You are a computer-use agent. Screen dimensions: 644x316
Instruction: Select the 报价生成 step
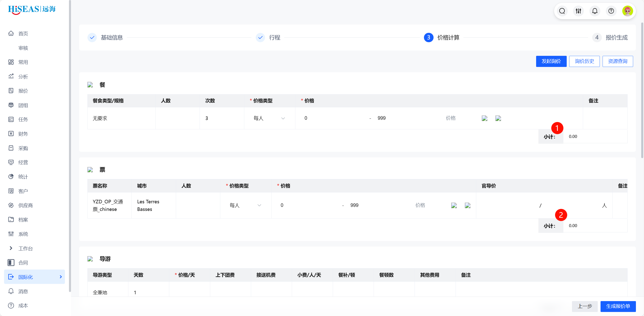[610, 38]
